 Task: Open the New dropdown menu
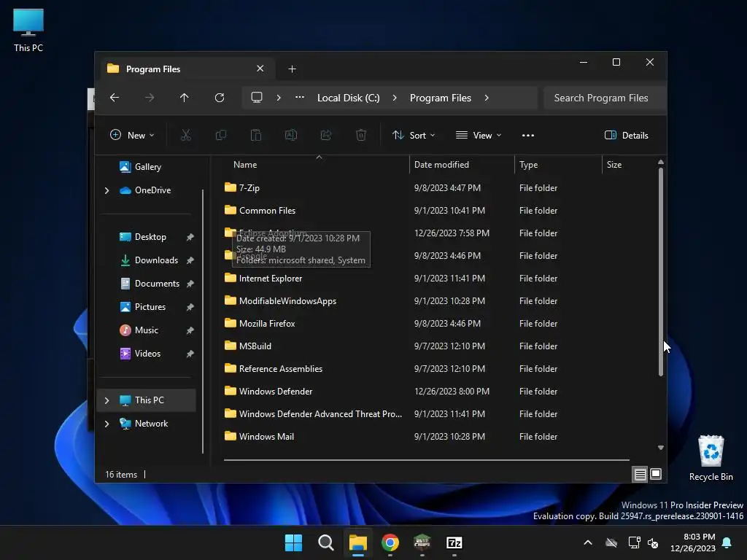click(x=132, y=135)
